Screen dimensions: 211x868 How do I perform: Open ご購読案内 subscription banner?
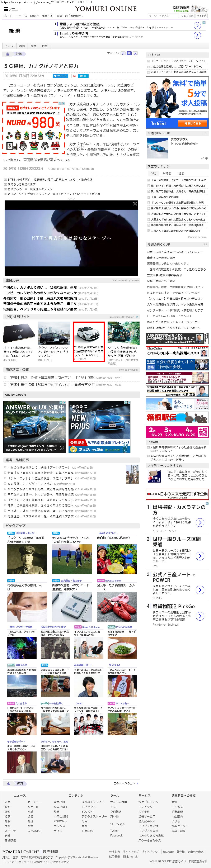(190, 9)
